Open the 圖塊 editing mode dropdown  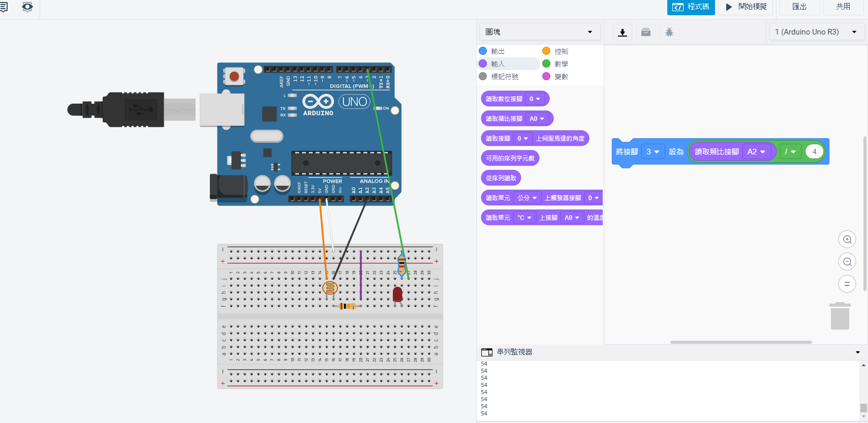(x=539, y=32)
